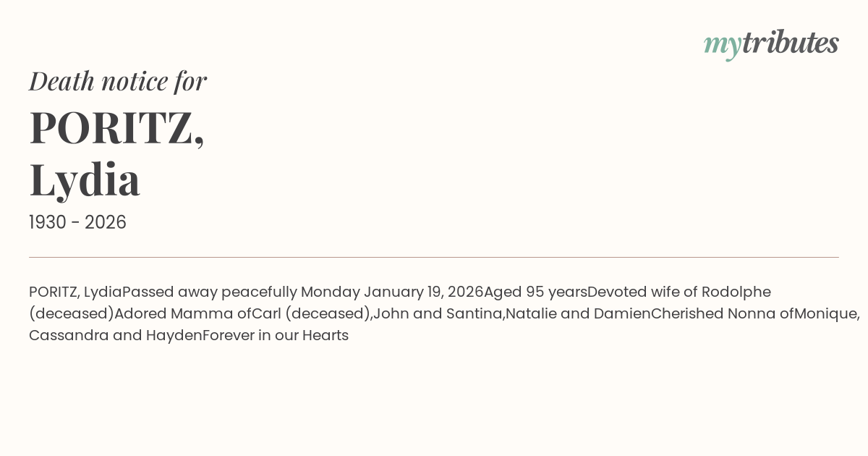
Task: Click the "Cherished Nonna of" phrase
Action: (x=722, y=314)
